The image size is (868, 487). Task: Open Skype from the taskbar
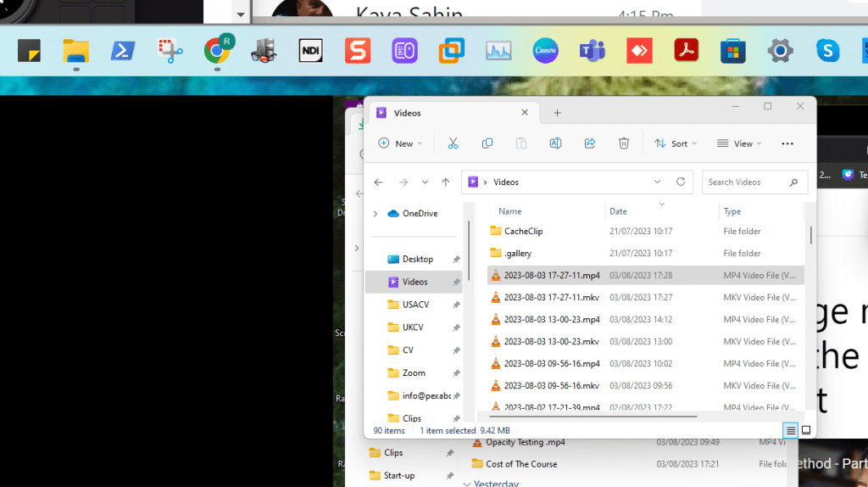click(827, 51)
